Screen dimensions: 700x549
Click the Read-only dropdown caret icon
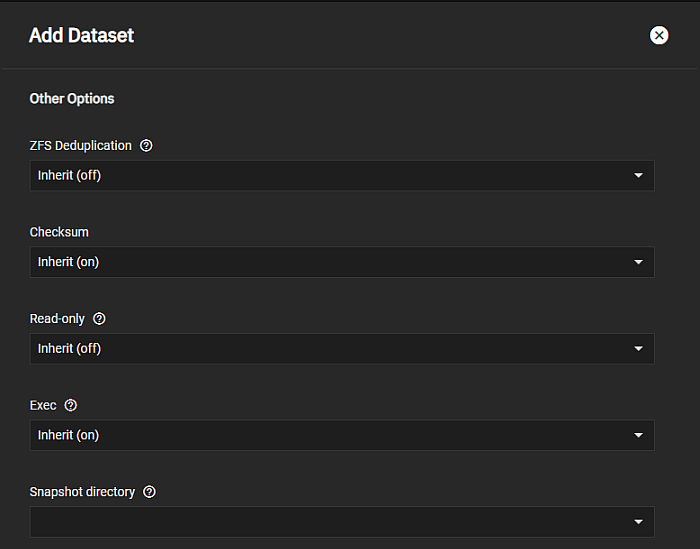click(x=638, y=349)
